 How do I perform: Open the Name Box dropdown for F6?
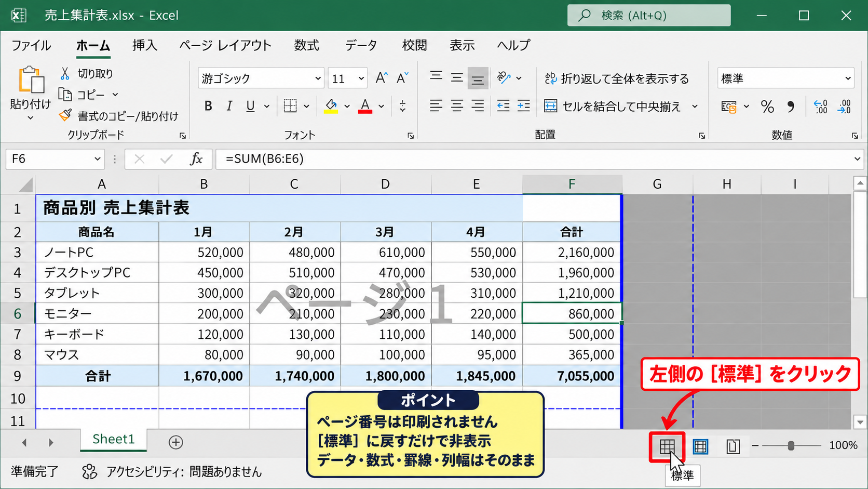pyautogui.click(x=97, y=158)
